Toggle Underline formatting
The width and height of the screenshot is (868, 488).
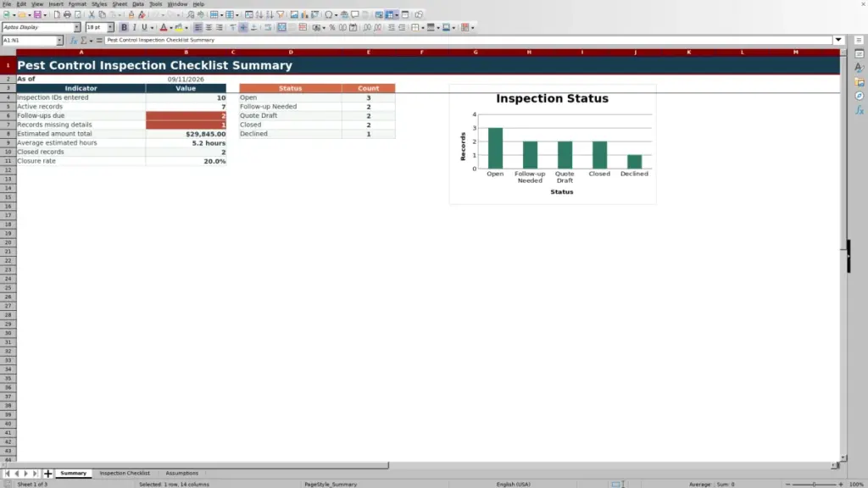coord(144,27)
